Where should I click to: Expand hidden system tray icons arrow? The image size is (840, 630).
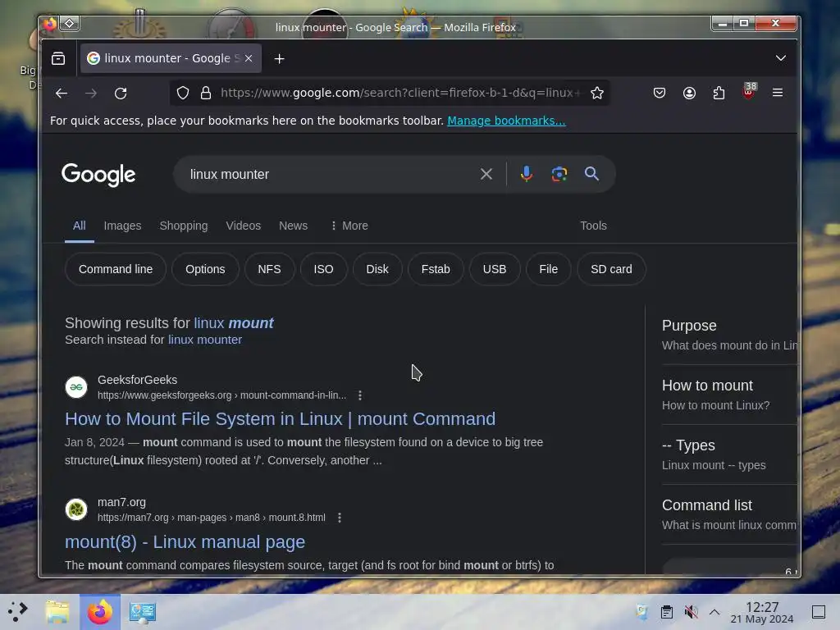714,612
